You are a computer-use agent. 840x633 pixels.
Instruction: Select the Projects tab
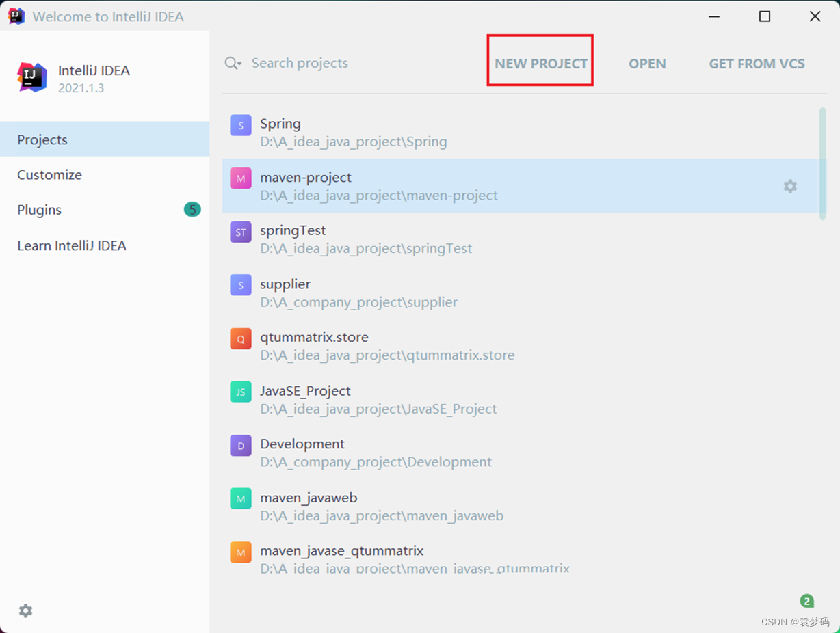click(x=105, y=139)
